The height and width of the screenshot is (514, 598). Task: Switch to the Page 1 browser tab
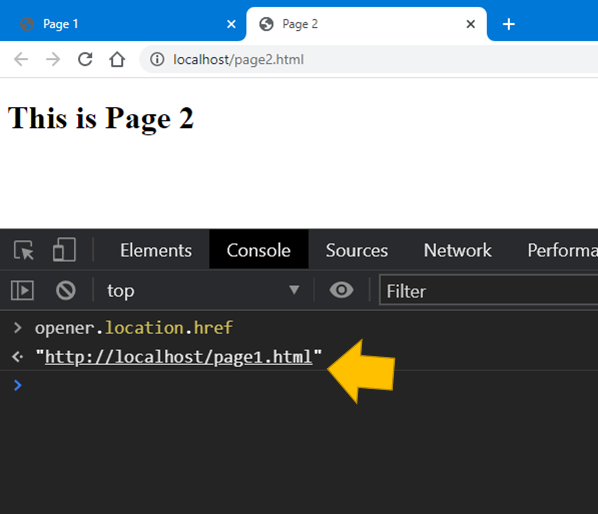click(x=123, y=24)
